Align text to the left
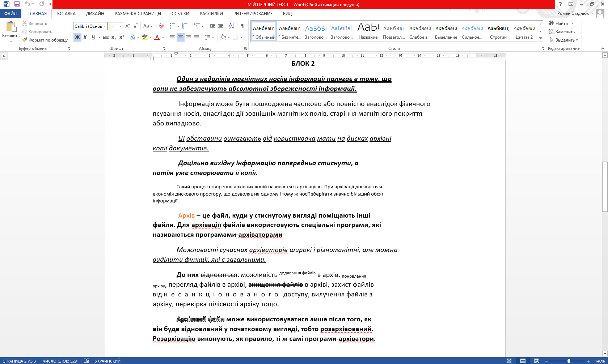Screen dimensions: 608x364 173,37
